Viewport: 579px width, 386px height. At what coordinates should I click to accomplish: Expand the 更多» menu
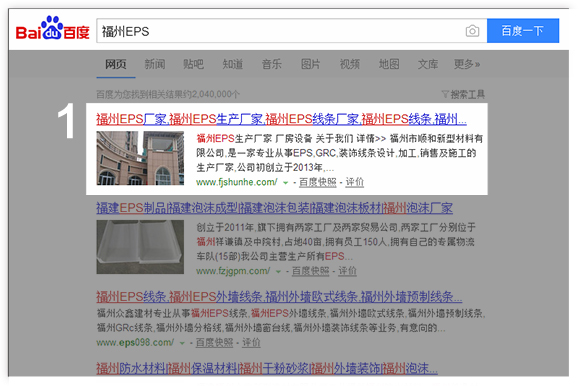(467, 64)
